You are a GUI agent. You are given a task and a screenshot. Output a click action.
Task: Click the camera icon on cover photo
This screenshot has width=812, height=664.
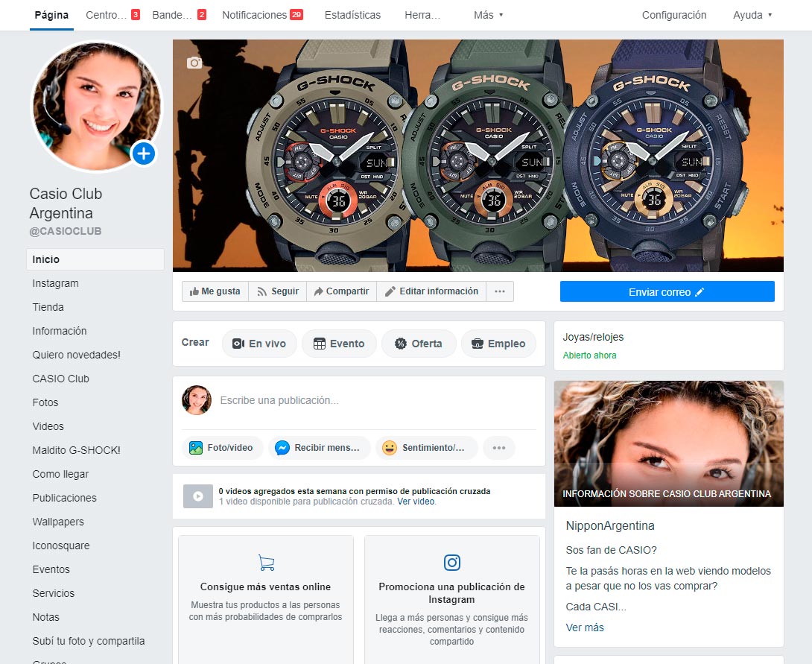(x=194, y=63)
